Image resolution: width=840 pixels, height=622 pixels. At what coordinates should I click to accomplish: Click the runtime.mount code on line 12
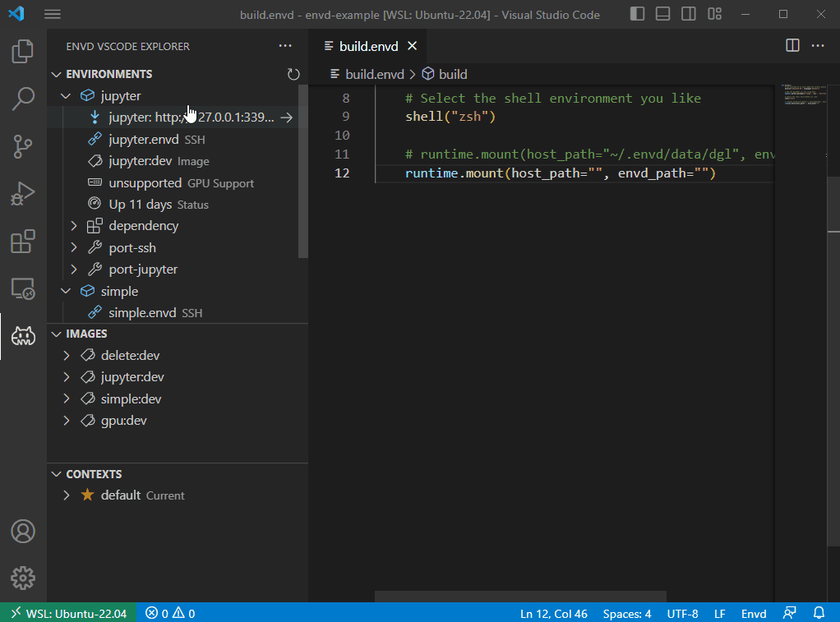pyautogui.click(x=561, y=173)
